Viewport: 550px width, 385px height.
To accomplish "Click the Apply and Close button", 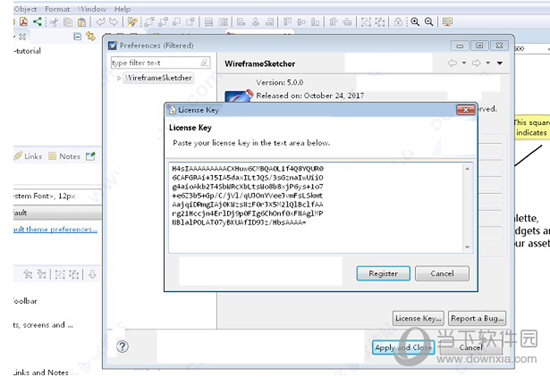I will point(403,347).
